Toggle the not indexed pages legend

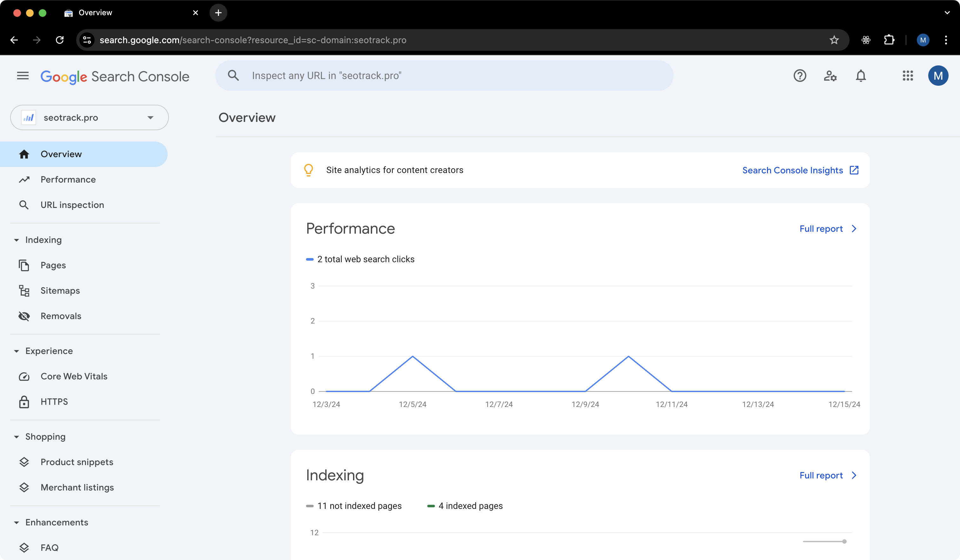354,506
